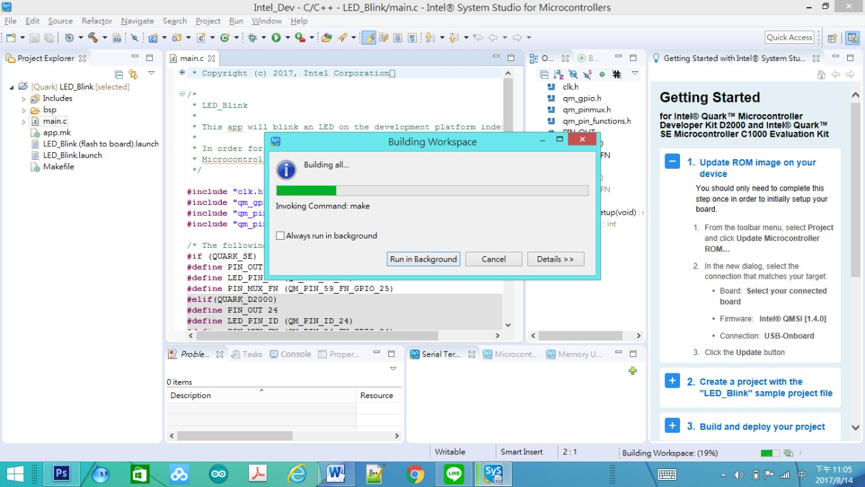865x487 pixels.
Task: Toggle alphabetical Sort in Outline view
Action: [x=559, y=74]
